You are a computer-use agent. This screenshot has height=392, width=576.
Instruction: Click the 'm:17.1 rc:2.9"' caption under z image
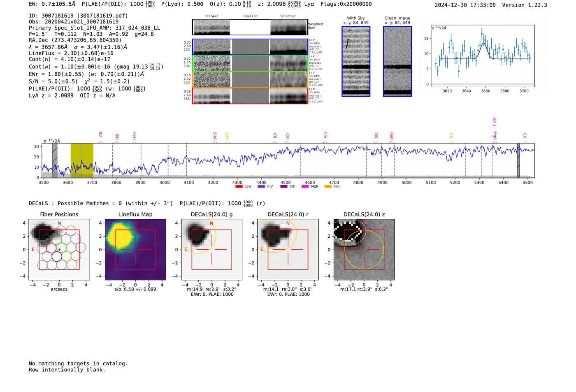364,289
